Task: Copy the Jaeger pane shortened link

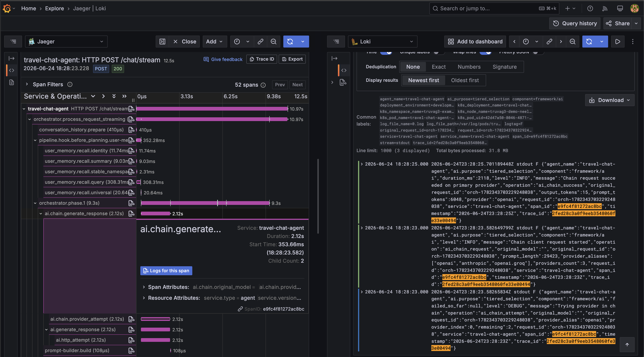Action: (x=261, y=42)
